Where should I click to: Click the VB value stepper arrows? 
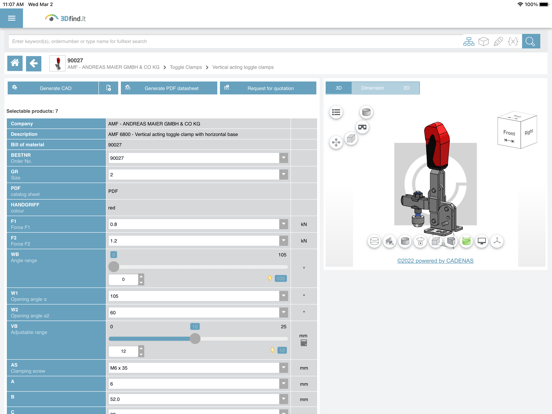point(141,351)
